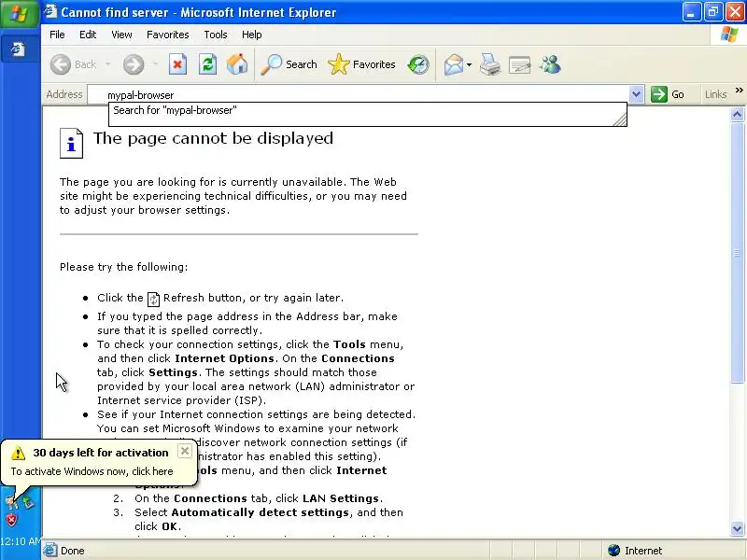
Task: Expand the Links toolbar chevron
Action: (x=739, y=90)
